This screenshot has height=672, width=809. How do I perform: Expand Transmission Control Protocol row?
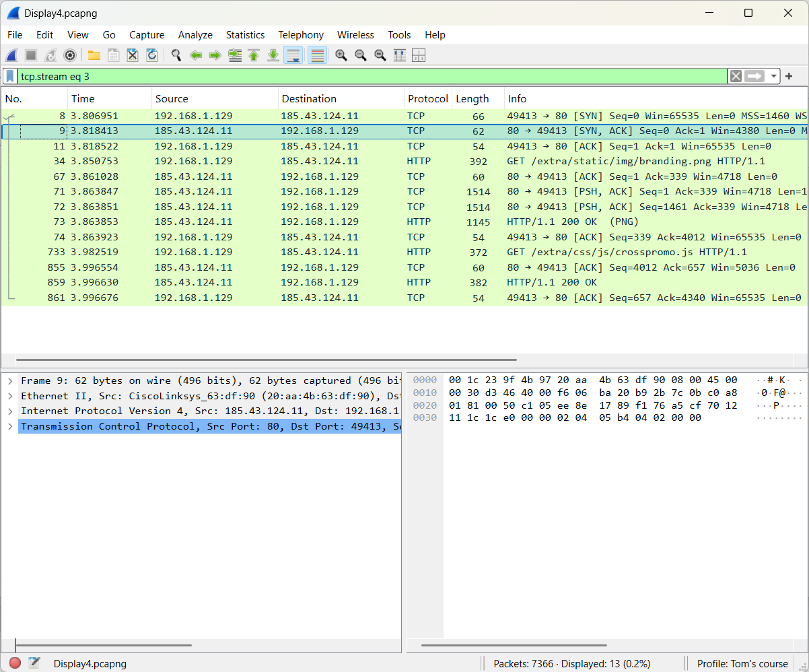[x=10, y=426]
